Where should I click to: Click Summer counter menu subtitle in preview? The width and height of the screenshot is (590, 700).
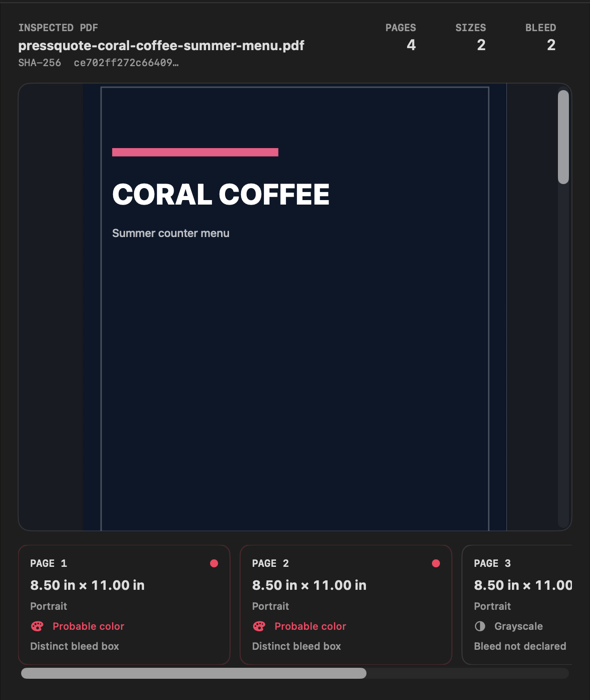point(170,233)
